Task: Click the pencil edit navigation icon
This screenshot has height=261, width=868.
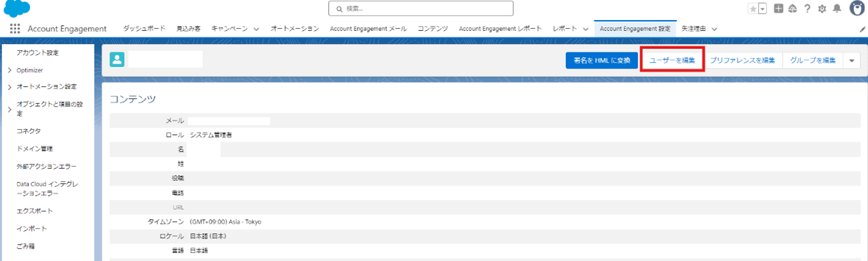Action: pos(862,29)
